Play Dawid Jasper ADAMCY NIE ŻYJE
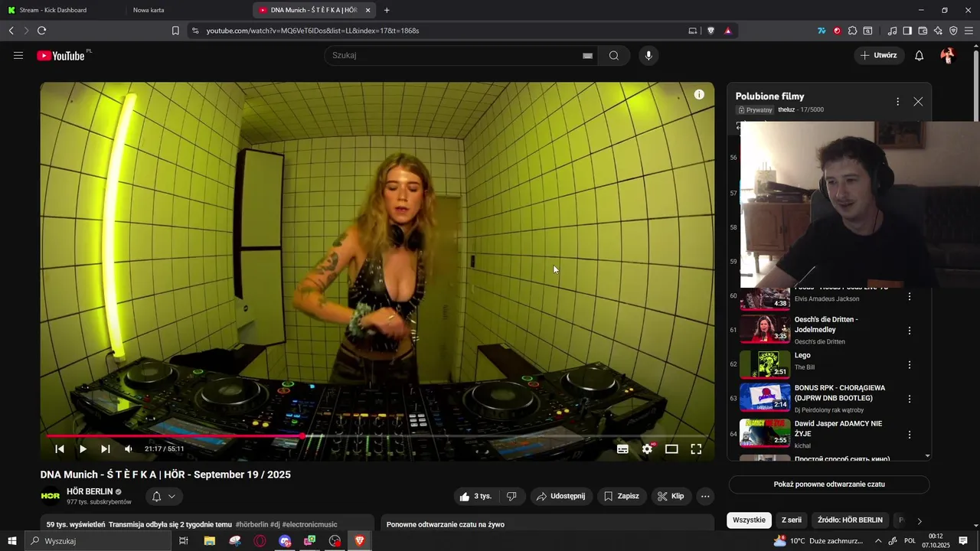Viewport: 980px width, 551px height. 838,429
